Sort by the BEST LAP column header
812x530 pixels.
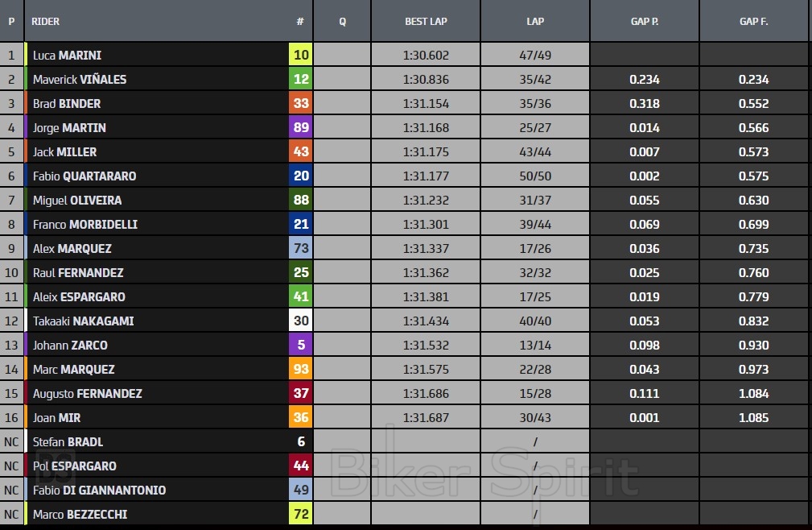point(426,22)
